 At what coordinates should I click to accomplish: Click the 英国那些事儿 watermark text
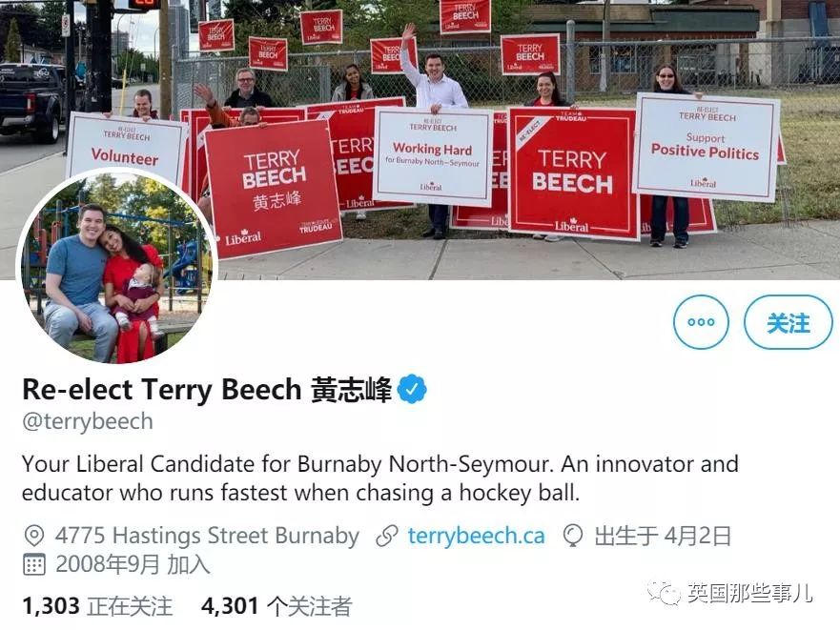(x=750, y=593)
